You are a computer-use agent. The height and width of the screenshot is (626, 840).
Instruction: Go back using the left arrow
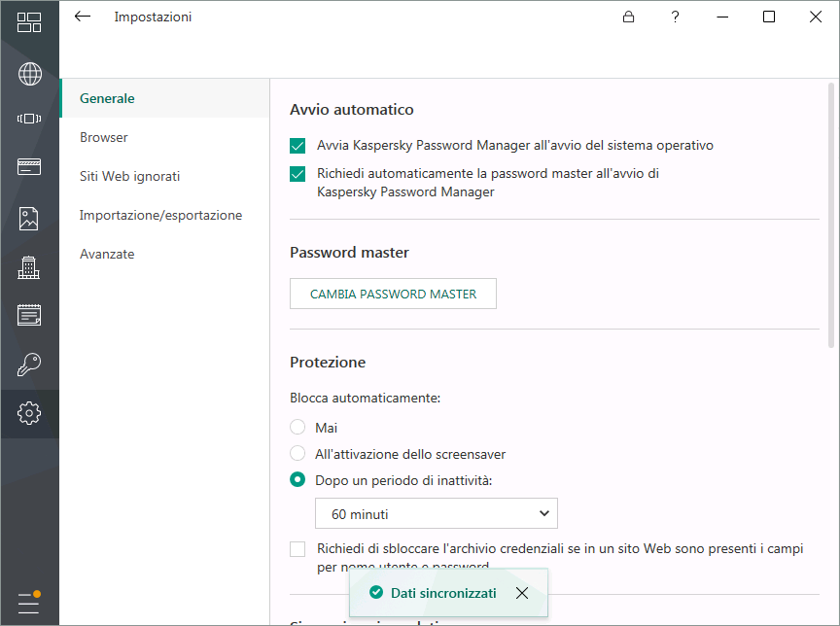pyautogui.click(x=83, y=17)
